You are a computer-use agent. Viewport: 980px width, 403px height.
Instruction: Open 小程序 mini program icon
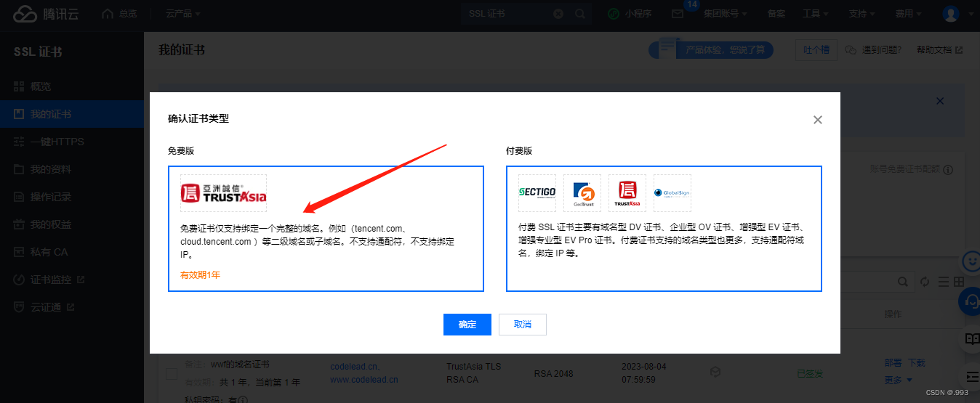[614, 14]
